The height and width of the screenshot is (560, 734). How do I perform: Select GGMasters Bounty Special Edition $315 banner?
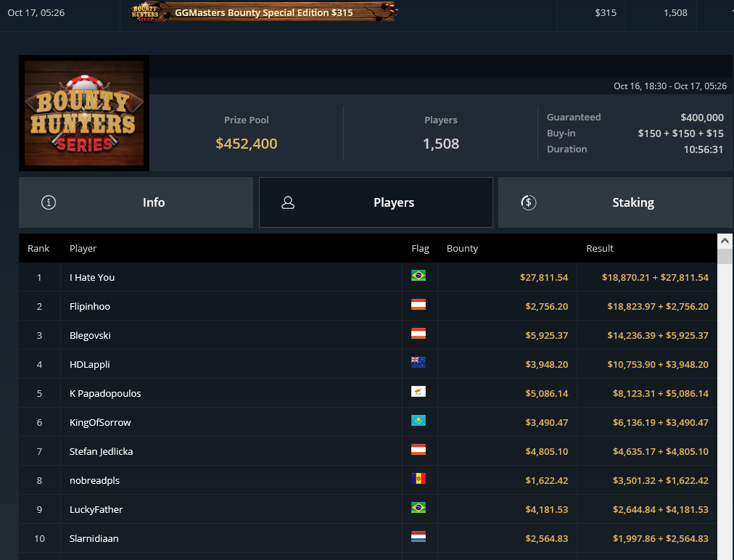click(263, 12)
